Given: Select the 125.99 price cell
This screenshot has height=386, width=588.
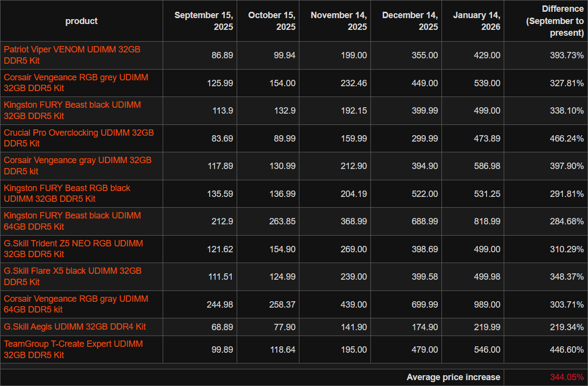Looking at the screenshot, I should [x=200, y=83].
